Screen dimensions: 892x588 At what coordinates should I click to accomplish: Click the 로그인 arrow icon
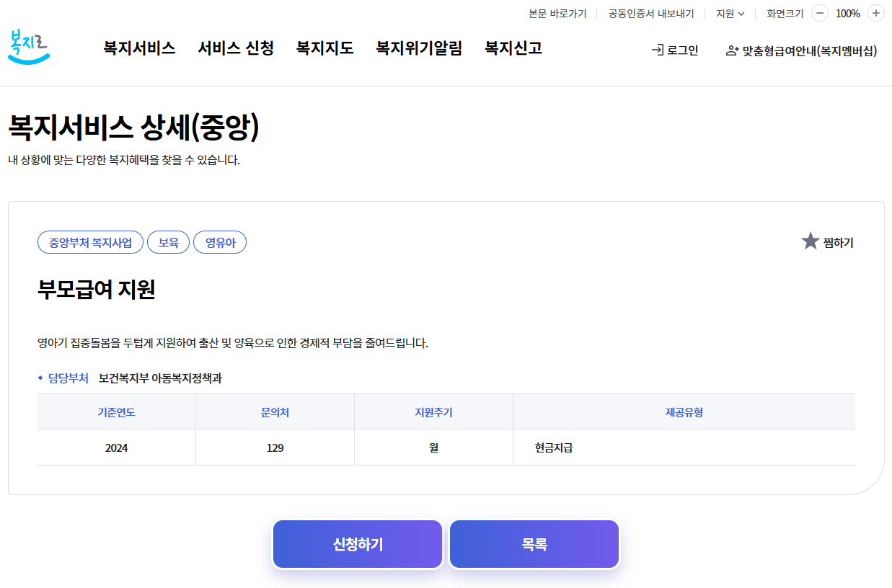(656, 50)
